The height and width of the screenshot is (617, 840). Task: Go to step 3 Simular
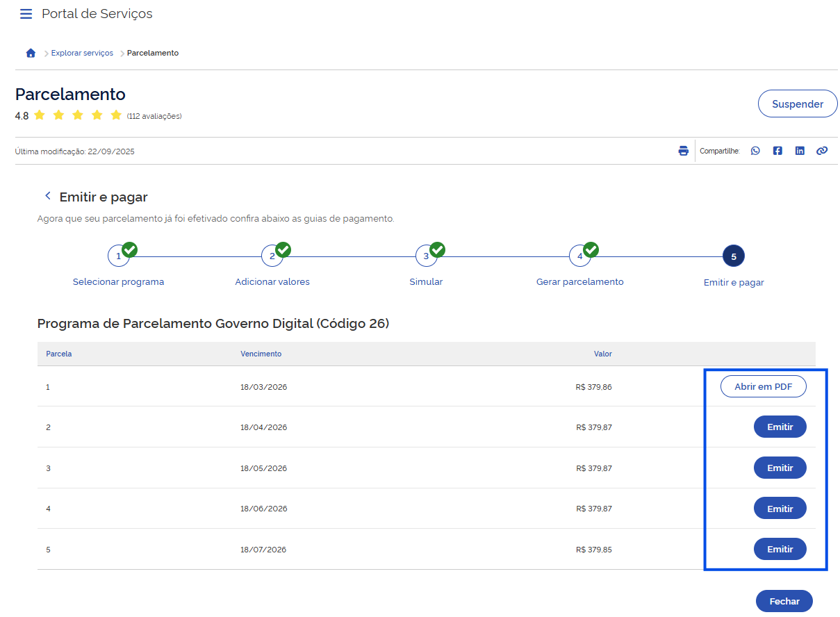tap(426, 256)
